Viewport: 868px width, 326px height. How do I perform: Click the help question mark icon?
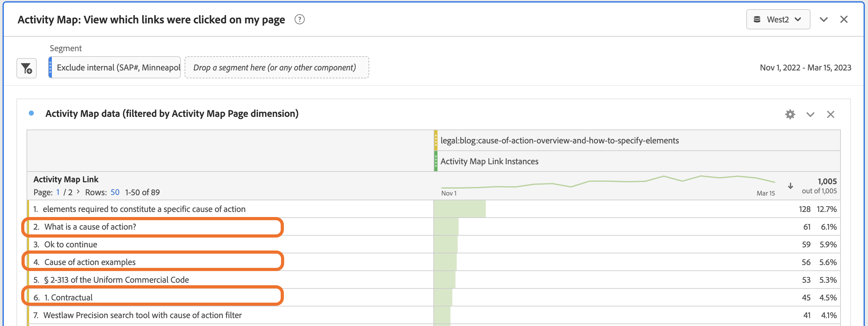[299, 20]
